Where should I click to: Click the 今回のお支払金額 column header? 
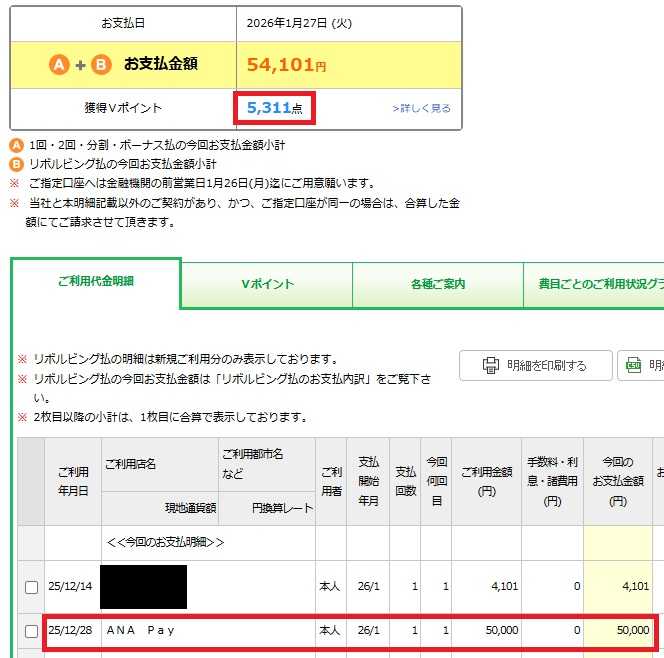point(618,481)
